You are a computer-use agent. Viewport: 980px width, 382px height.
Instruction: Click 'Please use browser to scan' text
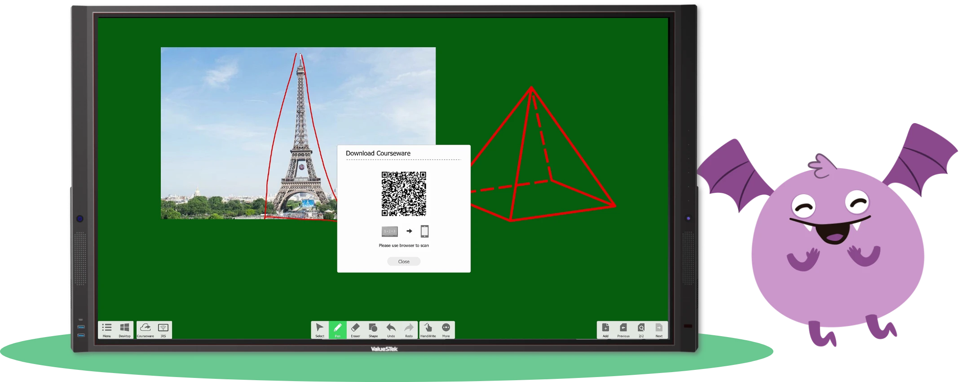404,245
